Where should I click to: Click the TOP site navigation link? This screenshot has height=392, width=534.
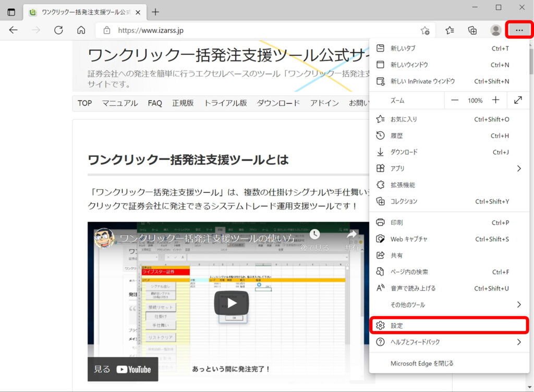click(x=85, y=103)
